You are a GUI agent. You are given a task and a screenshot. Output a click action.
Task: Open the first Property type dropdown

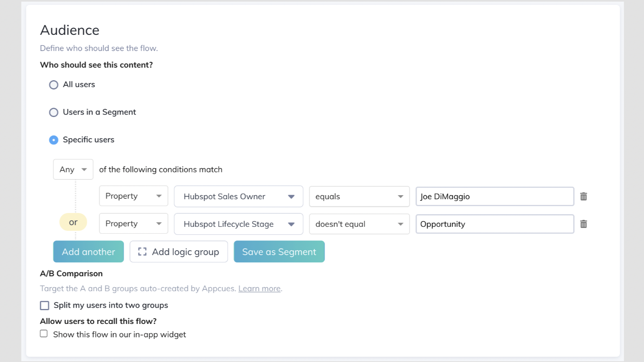tap(133, 196)
